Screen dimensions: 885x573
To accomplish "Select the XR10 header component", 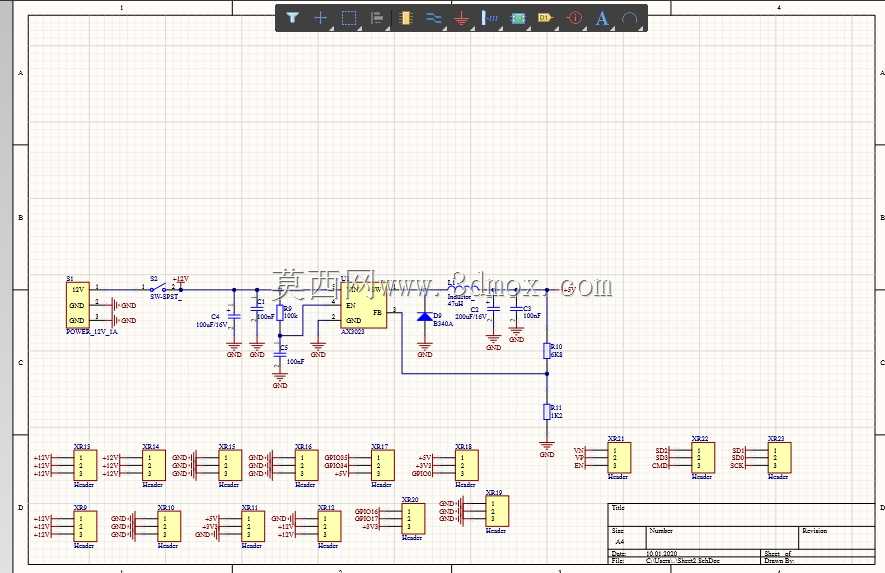I will pos(169,526).
